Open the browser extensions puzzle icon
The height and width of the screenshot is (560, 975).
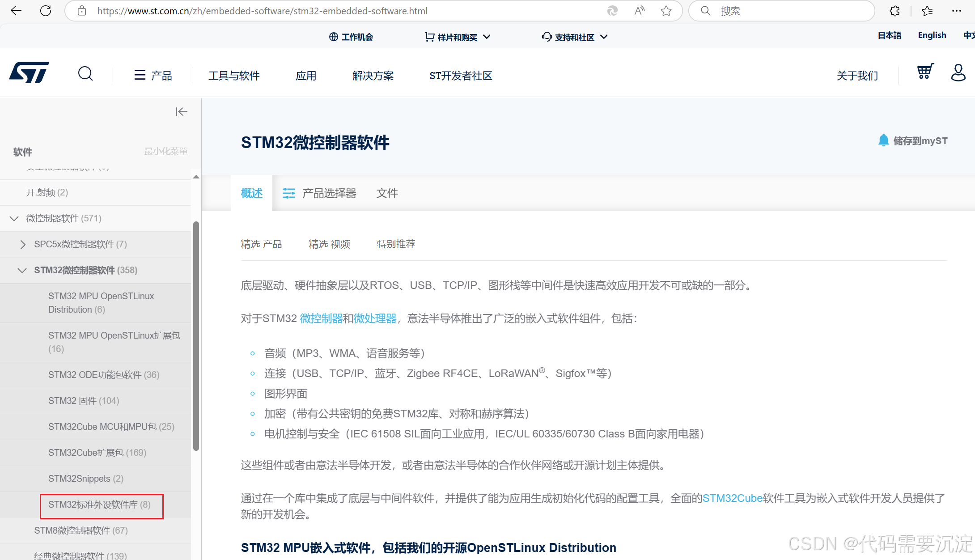(894, 11)
